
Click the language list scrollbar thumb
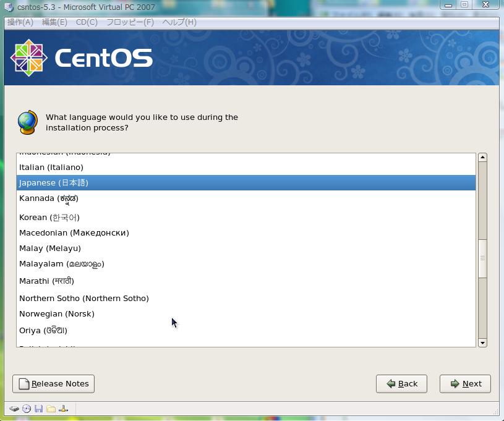482,258
